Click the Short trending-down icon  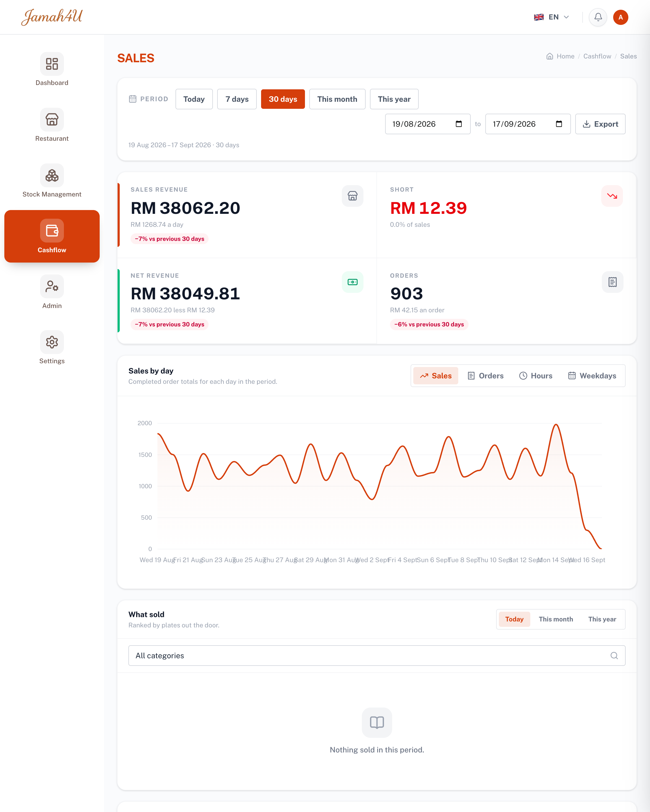tap(612, 196)
